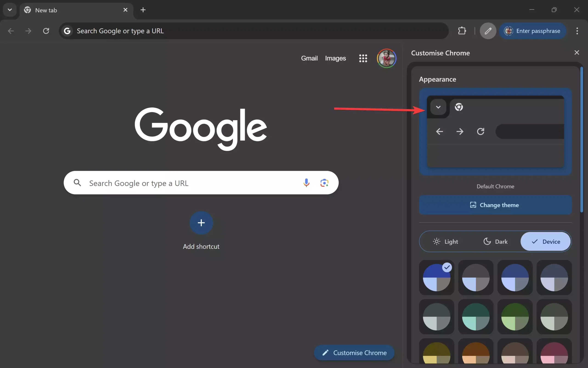The height and width of the screenshot is (368, 588).
Task: Click the Google account profile picture
Action: pyautogui.click(x=387, y=58)
